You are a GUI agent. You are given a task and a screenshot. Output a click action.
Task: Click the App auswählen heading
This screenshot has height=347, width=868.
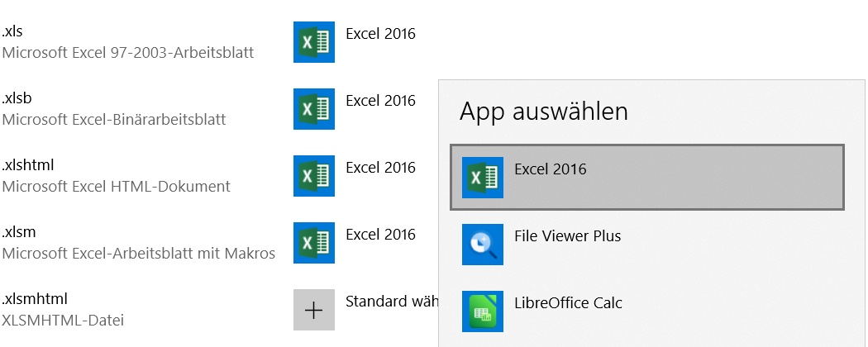coord(544,111)
